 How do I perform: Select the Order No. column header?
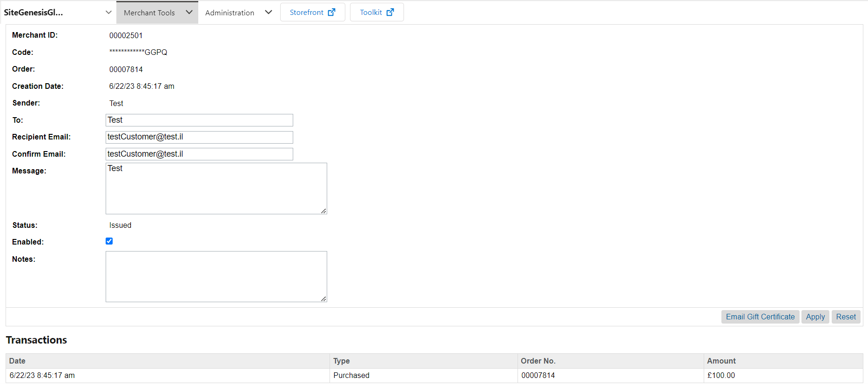pyautogui.click(x=538, y=361)
